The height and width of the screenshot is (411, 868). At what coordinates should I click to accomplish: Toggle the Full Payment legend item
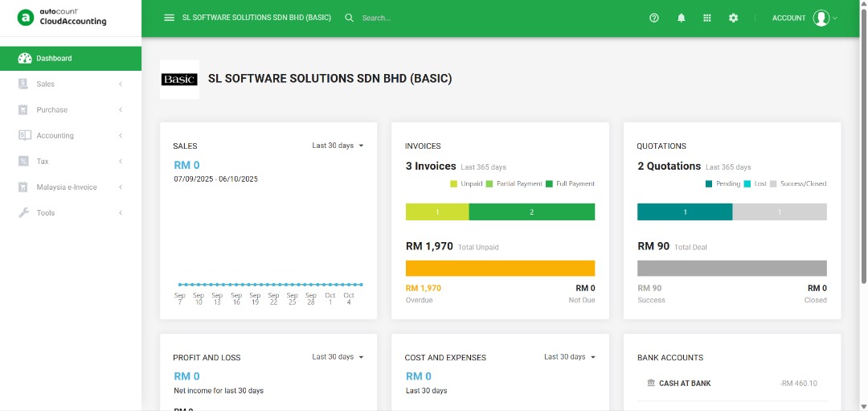pyautogui.click(x=571, y=183)
